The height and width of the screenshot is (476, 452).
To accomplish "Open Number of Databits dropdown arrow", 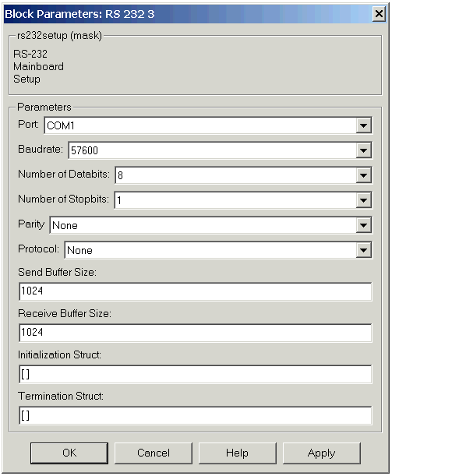I will tap(364, 175).
